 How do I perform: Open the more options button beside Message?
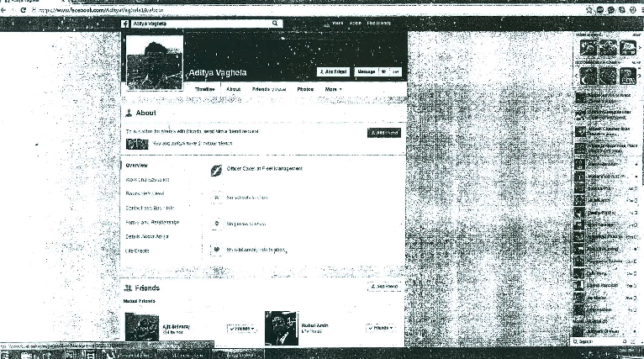395,71
